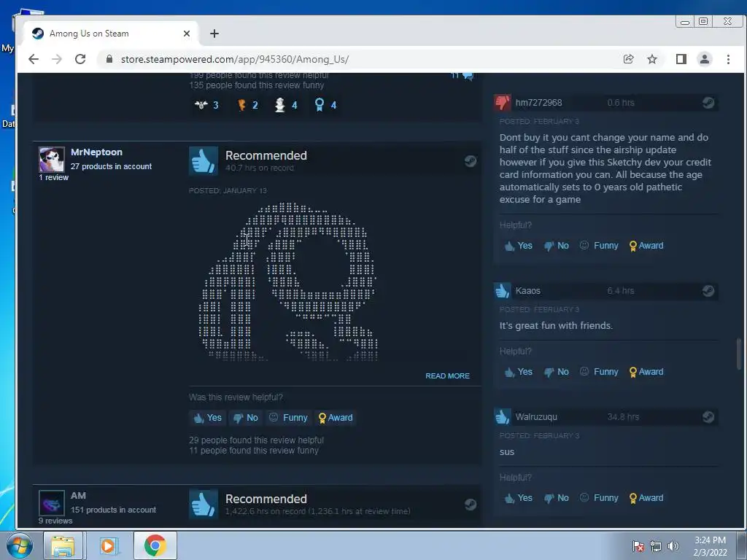Open Kaaos's thumbs-up review icon
This screenshot has width=747, height=560.
click(x=503, y=290)
